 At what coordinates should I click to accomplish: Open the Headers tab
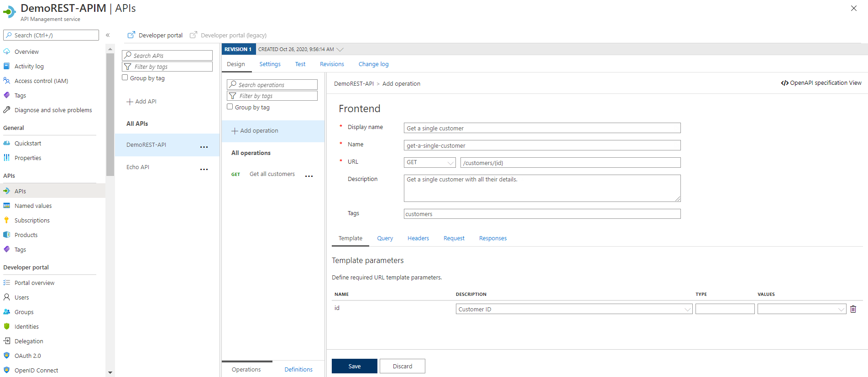point(418,238)
